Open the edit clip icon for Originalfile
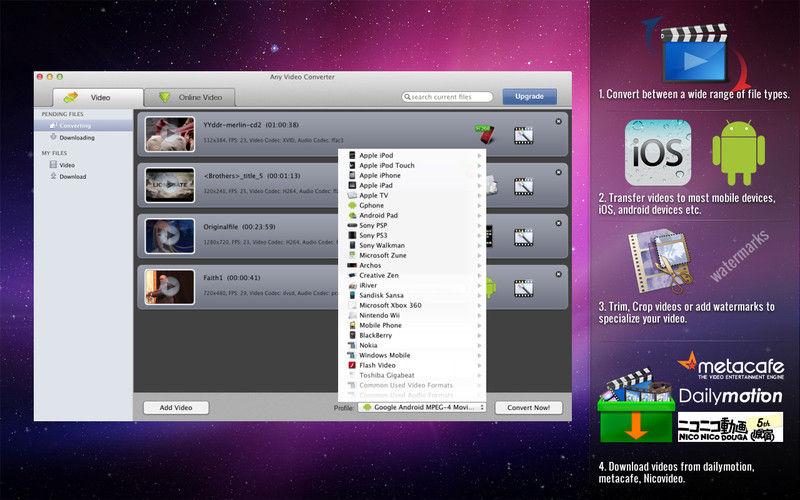 pos(523,237)
